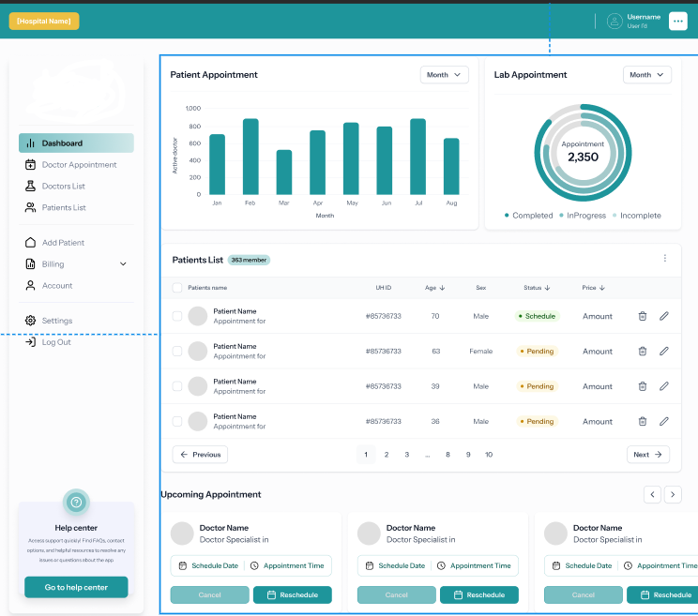This screenshot has height=616, width=698.
Task: Expand the Billing submenu in sidebar
Action: tap(123, 264)
